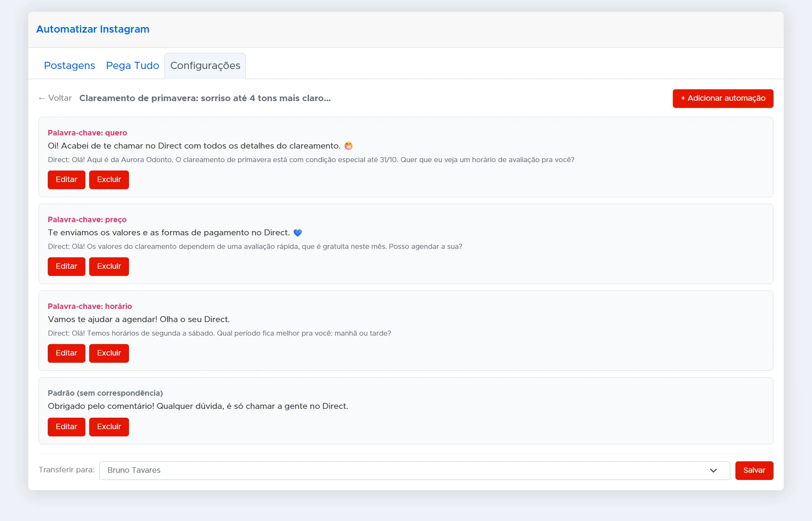Click the 'Palavra-chave: horário' label

(x=90, y=306)
